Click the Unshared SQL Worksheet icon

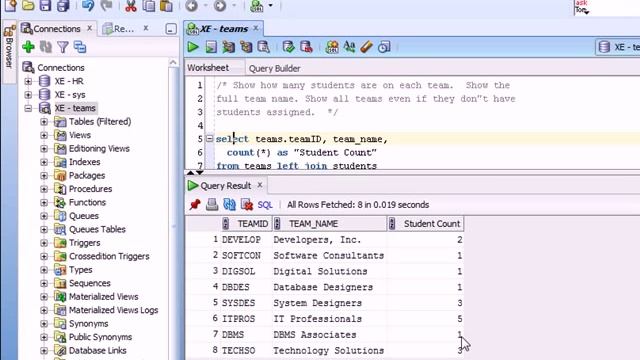(332, 47)
